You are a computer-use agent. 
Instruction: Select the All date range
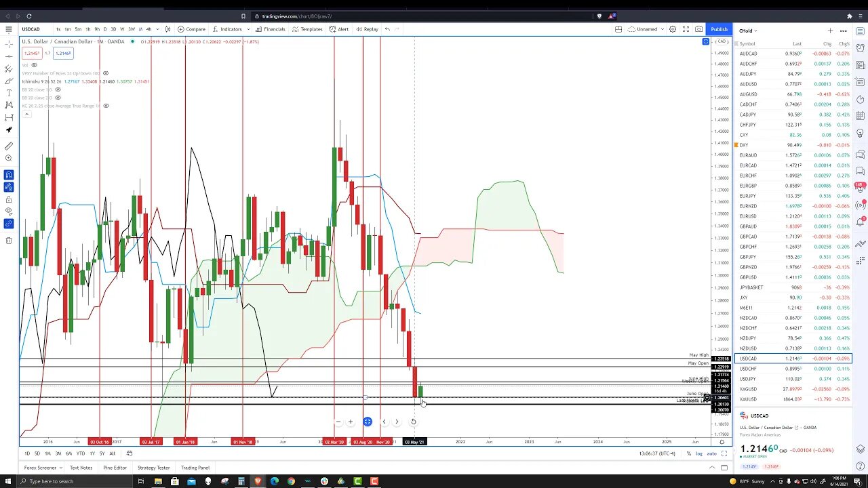[x=113, y=453]
